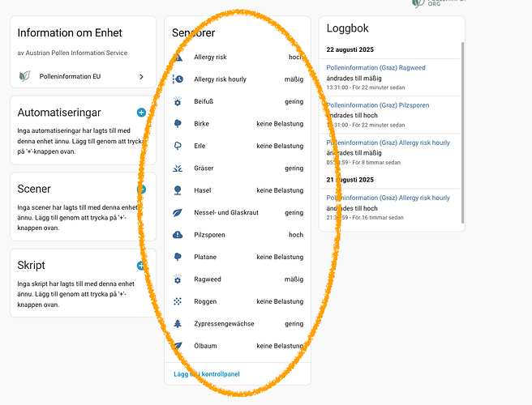Click the Allergy risk hourly clock icon
Viewport: 532px width, 405px height.
[178, 79]
